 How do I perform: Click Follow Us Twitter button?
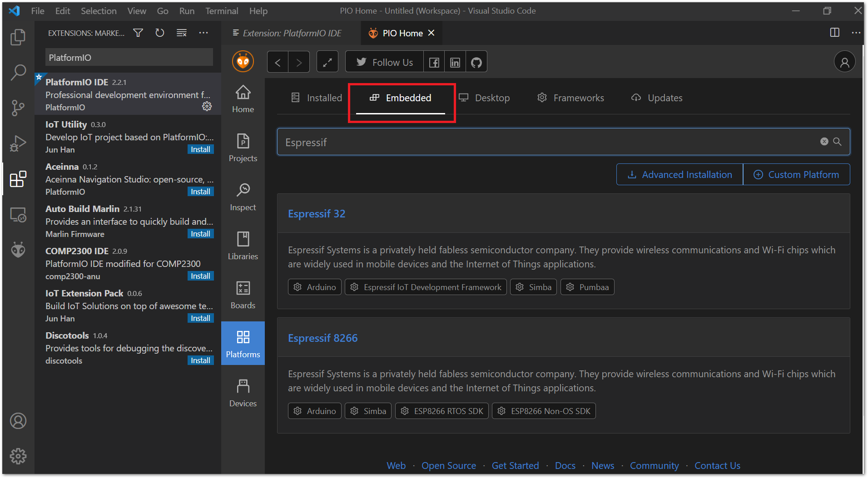(384, 62)
